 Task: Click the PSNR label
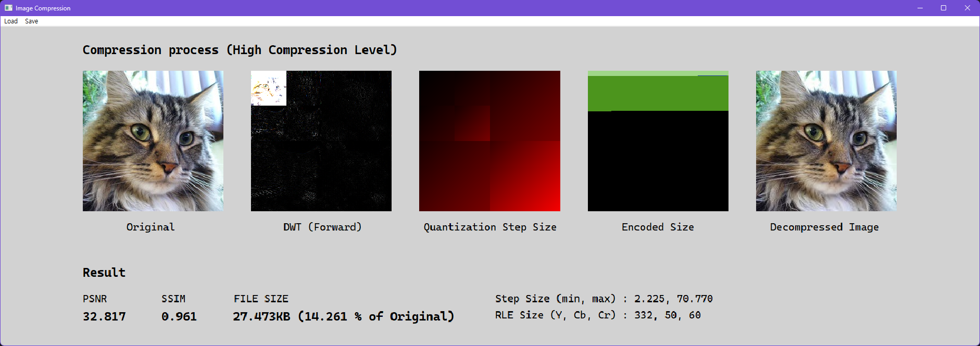pyautogui.click(x=95, y=299)
